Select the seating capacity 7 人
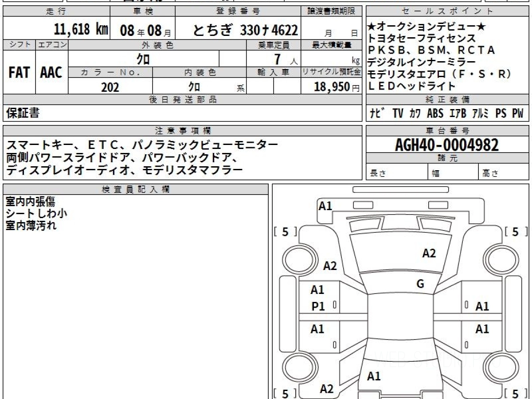 click(286, 59)
